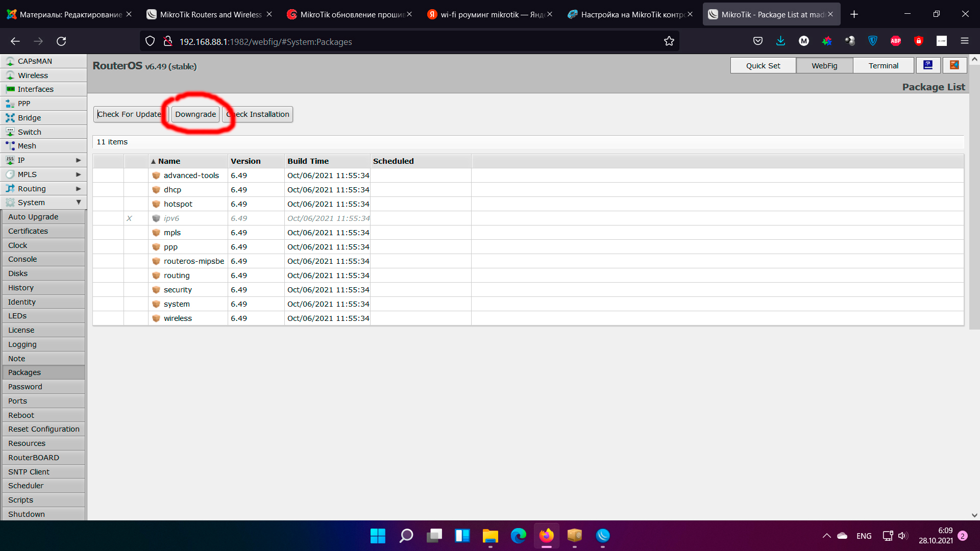
Task: Open Interfaces in sidebar
Action: click(x=43, y=89)
